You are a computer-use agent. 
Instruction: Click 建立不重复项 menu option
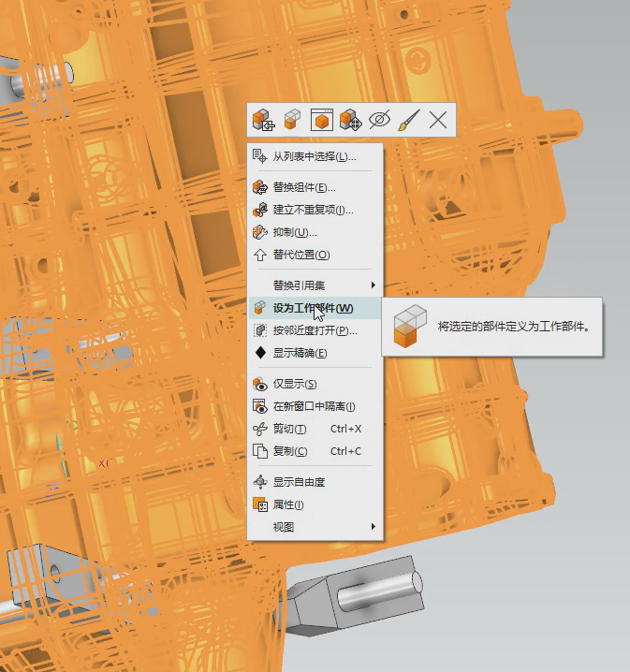(313, 210)
